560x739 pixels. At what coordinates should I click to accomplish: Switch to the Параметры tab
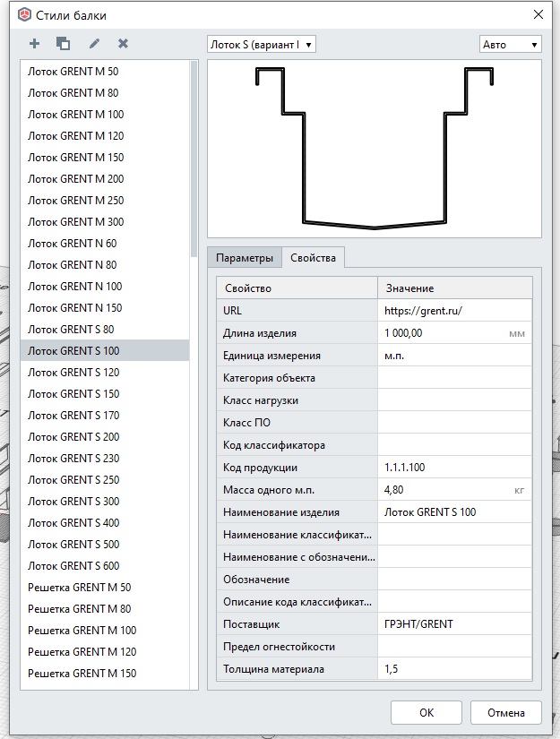click(245, 258)
